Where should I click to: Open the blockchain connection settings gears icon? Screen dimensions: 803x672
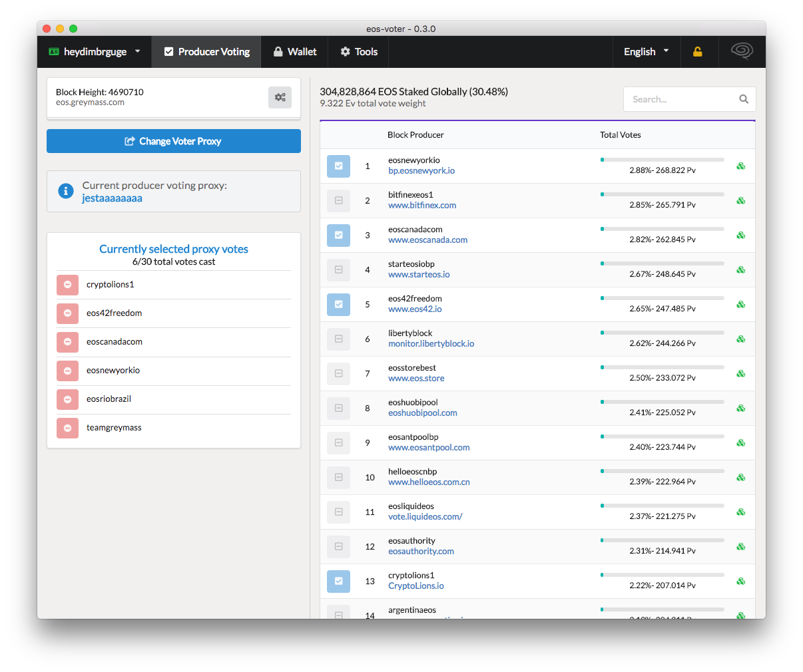(280, 97)
